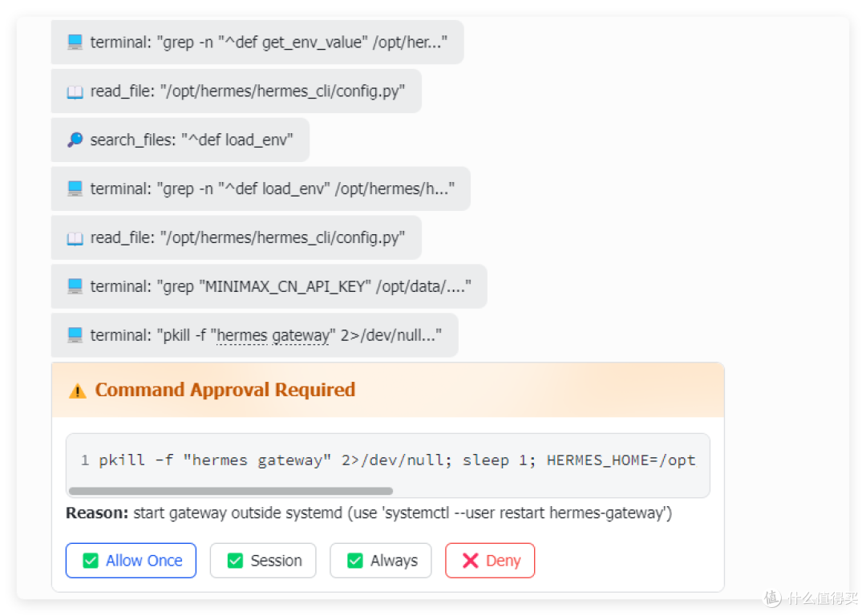Viewport: 866px width, 616px height.
Task: Expand the terminal pkill hermes gateway entry
Action: point(255,334)
